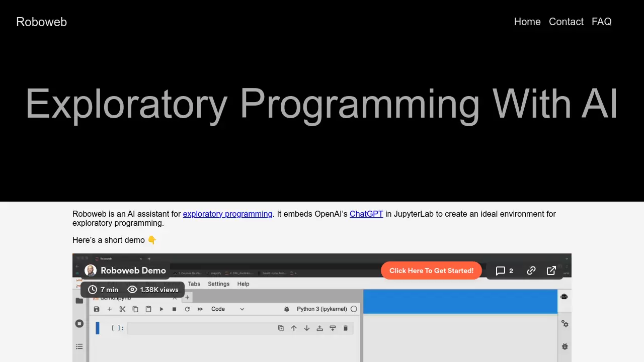Screen dimensions: 644x362
Task: Click the kernel status circle indicator
Action: pos(354,309)
